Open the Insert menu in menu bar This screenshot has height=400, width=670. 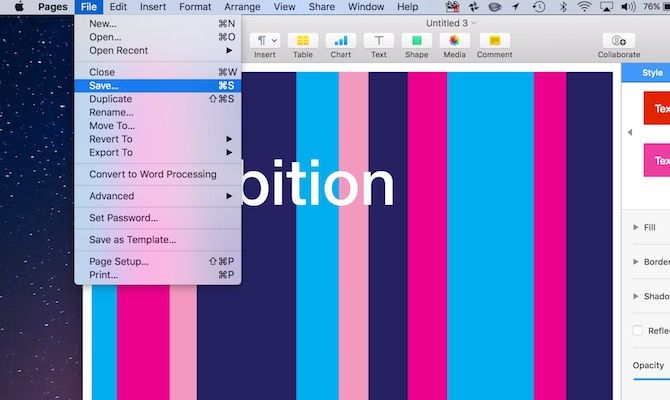pyautogui.click(x=153, y=6)
